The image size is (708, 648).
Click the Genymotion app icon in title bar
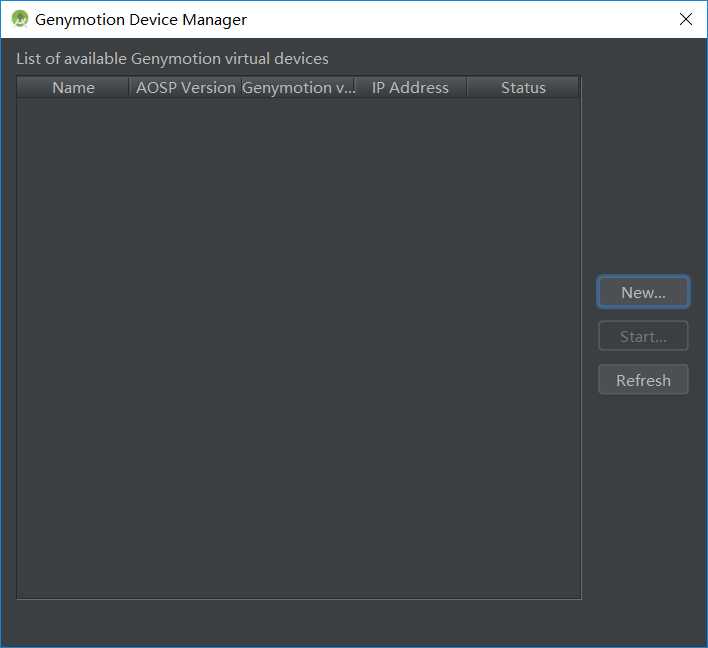coord(20,19)
